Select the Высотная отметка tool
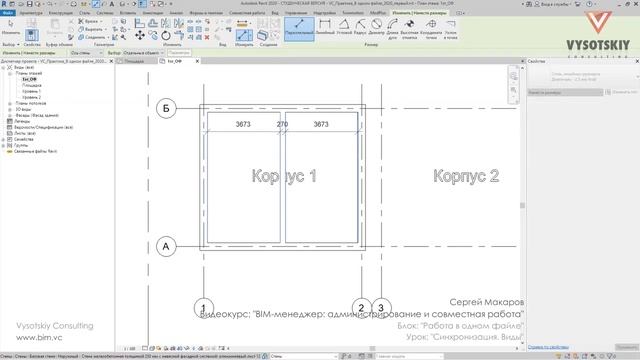The image size is (640, 360). click(409, 29)
